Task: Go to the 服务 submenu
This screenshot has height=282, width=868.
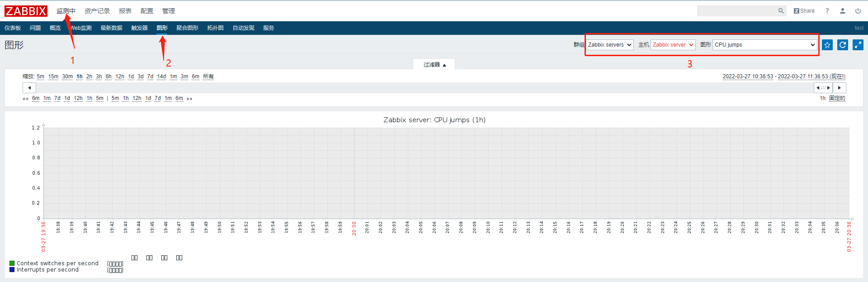Action: 269,28
